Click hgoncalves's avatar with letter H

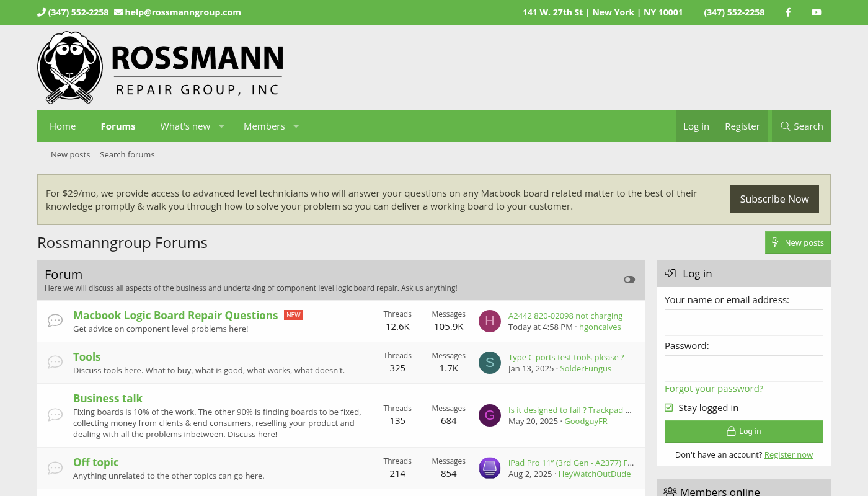[490, 321]
